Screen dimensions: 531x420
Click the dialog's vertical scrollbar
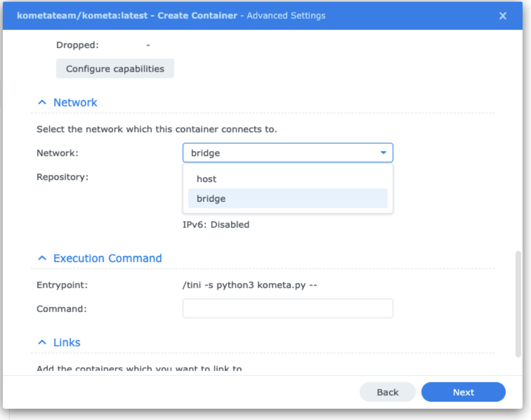click(x=518, y=304)
